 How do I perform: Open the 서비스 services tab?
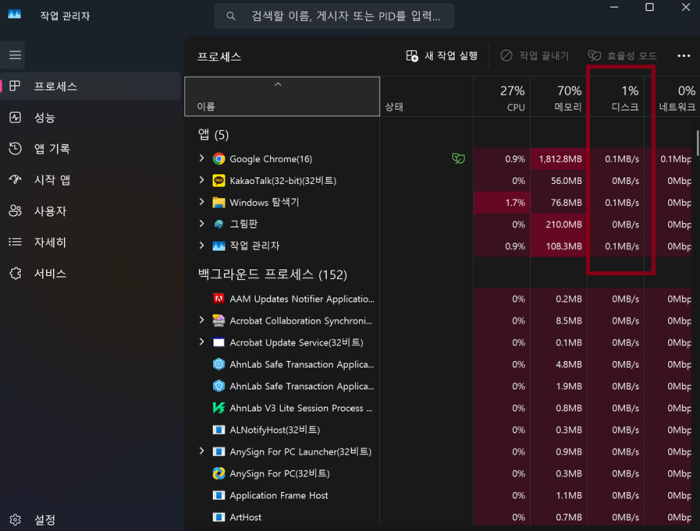click(90, 273)
